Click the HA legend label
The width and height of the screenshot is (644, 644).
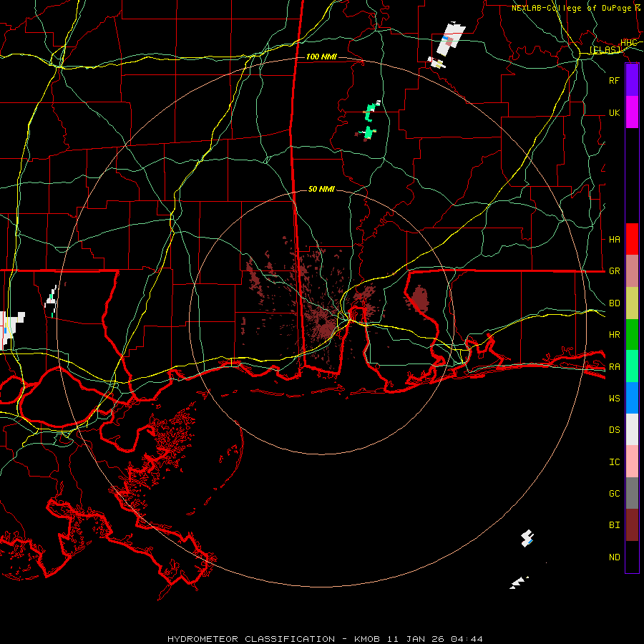pos(614,239)
